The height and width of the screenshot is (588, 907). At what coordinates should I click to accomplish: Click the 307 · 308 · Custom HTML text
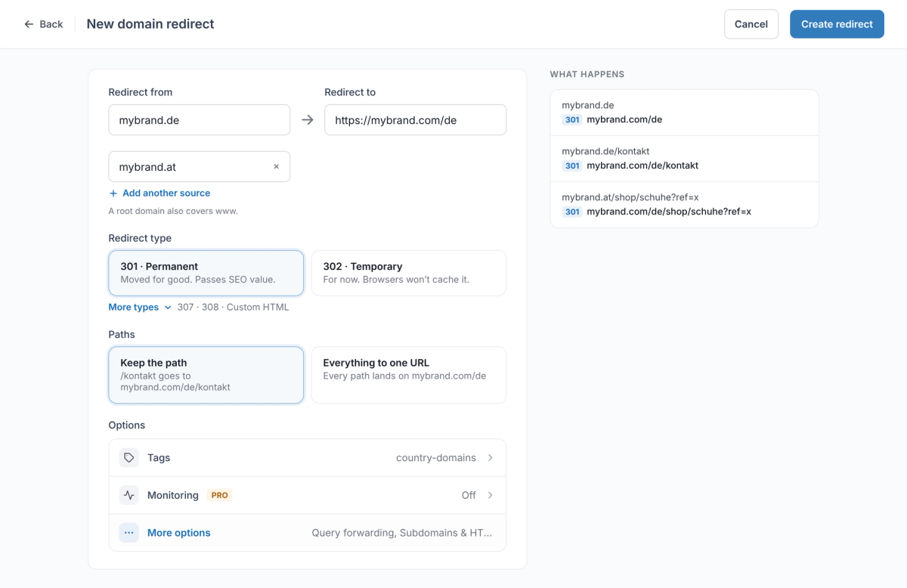(233, 308)
